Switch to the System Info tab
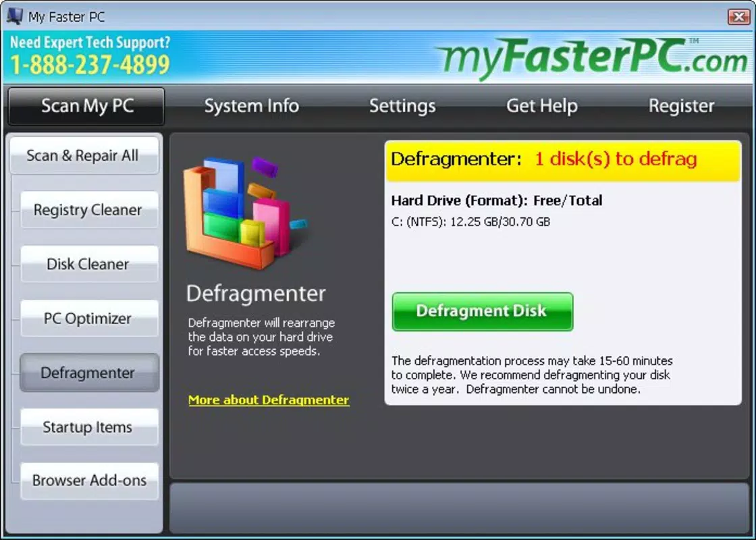This screenshot has height=540, width=756. [x=251, y=106]
